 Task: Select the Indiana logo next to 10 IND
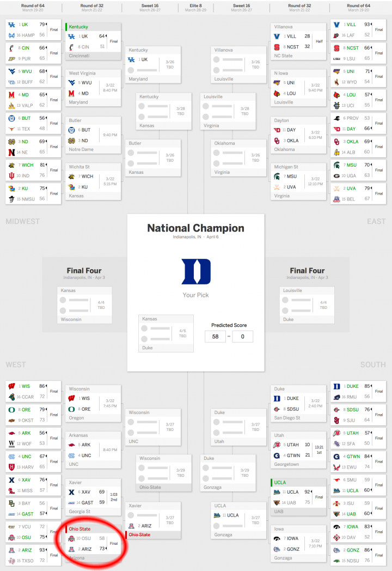(12, 175)
